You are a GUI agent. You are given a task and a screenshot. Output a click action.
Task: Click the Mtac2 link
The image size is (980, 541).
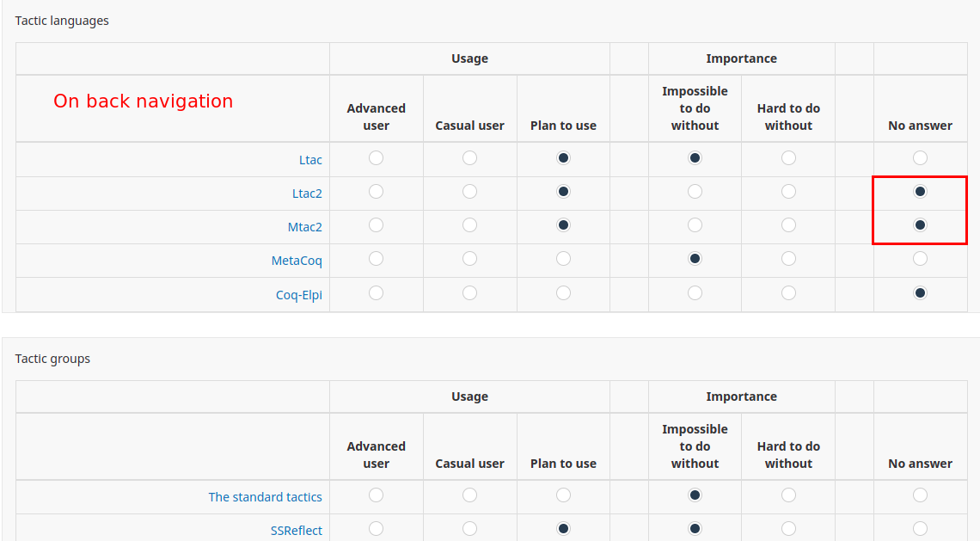304,227
